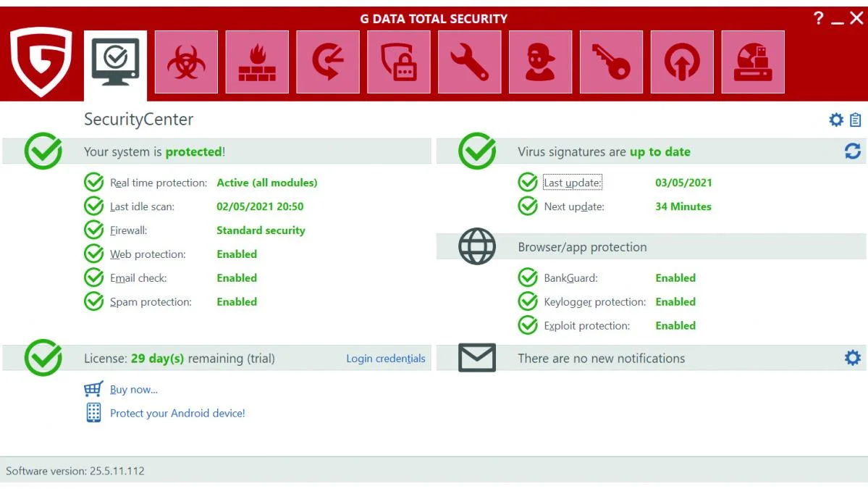This screenshot has height=489, width=868.
Task: Click the 02/05/2021 20:50 scan time
Action: point(260,206)
